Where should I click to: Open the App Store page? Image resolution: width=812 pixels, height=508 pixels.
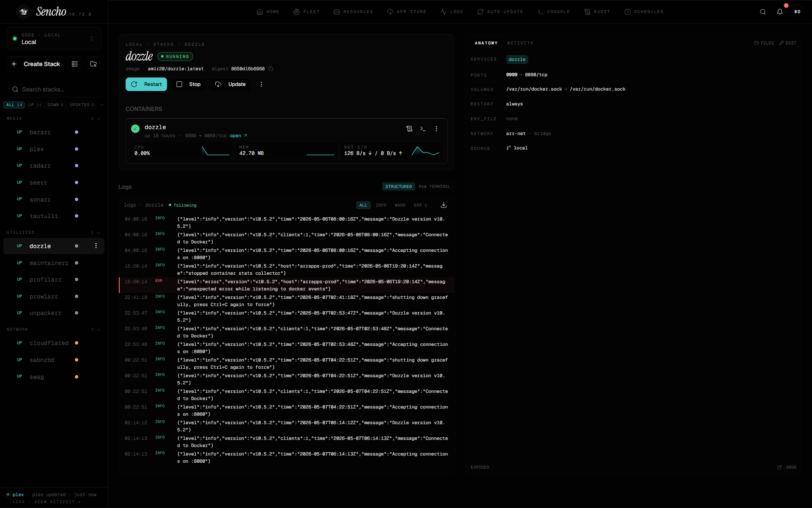pyautogui.click(x=406, y=12)
